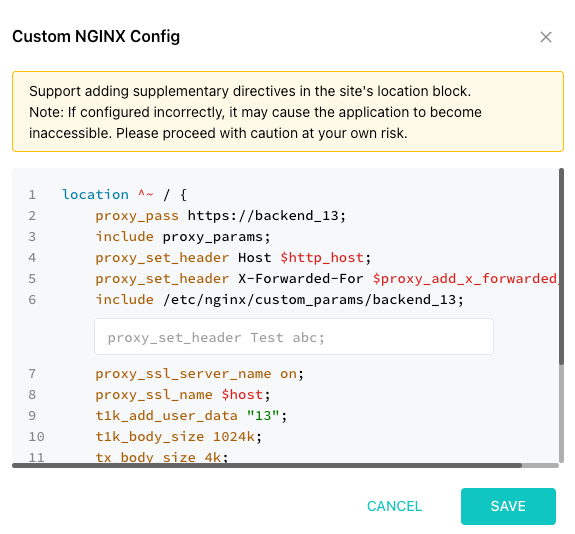Image resolution: width=575 pixels, height=534 pixels.
Task: Click the t1k_body_size 1024k line
Action: click(179, 436)
